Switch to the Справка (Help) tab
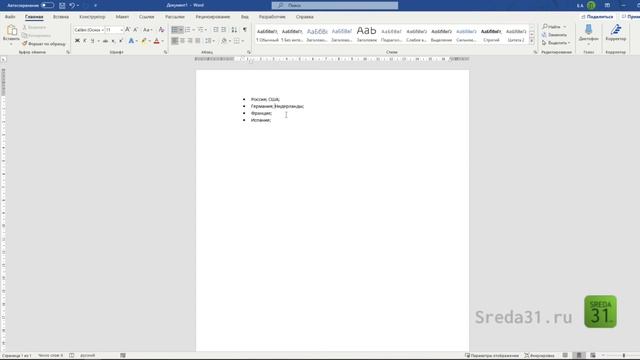 tap(304, 17)
